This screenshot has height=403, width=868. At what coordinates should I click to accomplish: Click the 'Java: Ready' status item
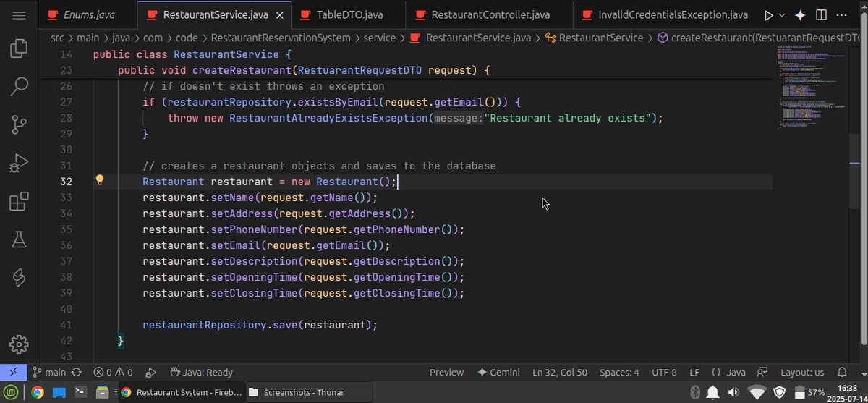coord(201,372)
